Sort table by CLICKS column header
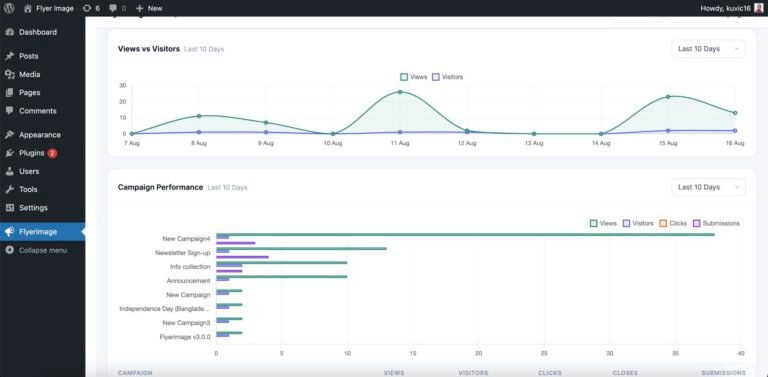This screenshot has height=377, width=768. (550, 373)
